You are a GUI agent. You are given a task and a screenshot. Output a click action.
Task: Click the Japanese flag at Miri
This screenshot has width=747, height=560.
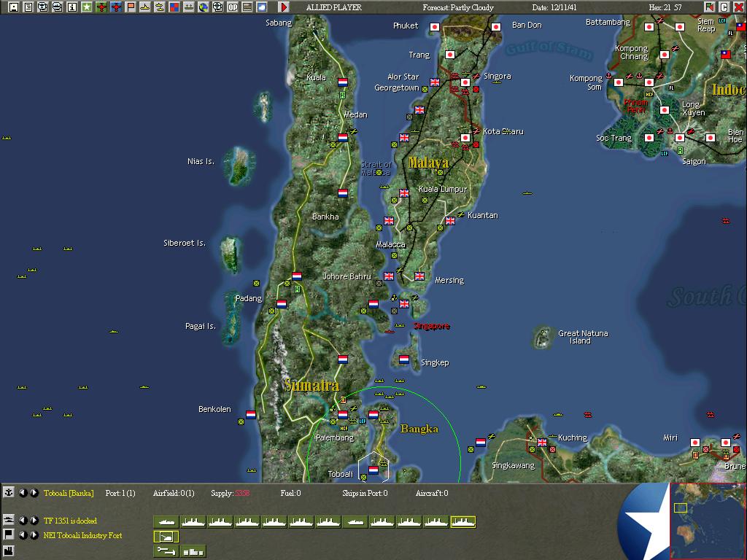click(x=695, y=443)
